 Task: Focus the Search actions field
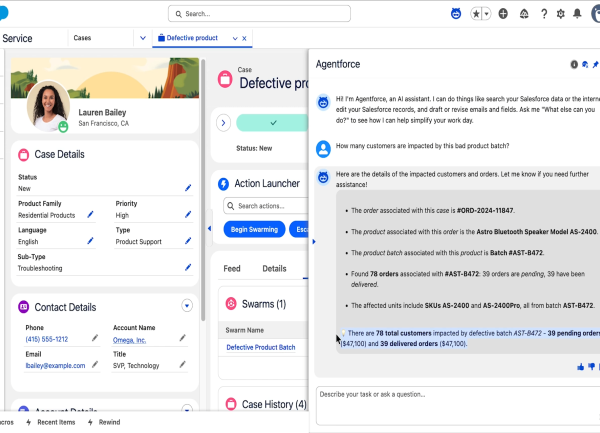coord(266,206)
